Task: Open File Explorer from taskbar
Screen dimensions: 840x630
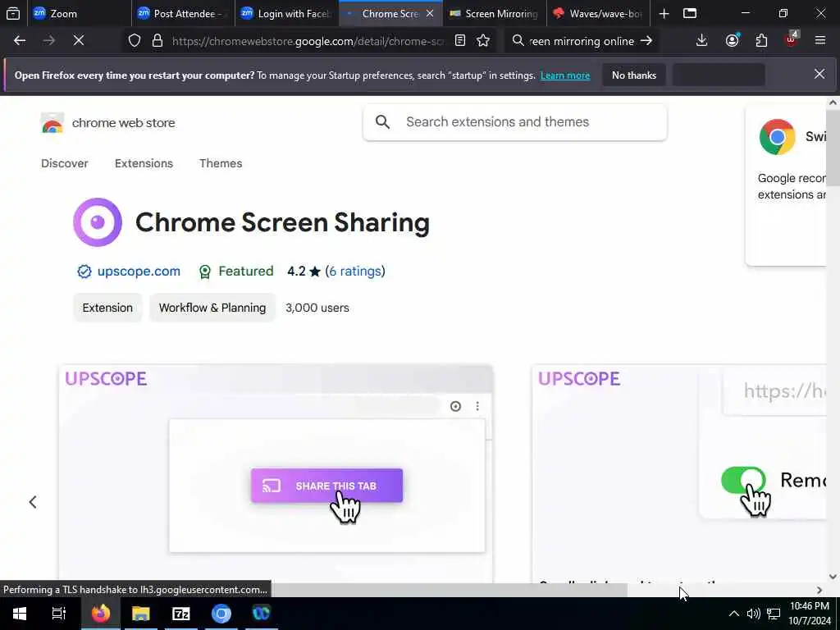Action: click(141, 614)
